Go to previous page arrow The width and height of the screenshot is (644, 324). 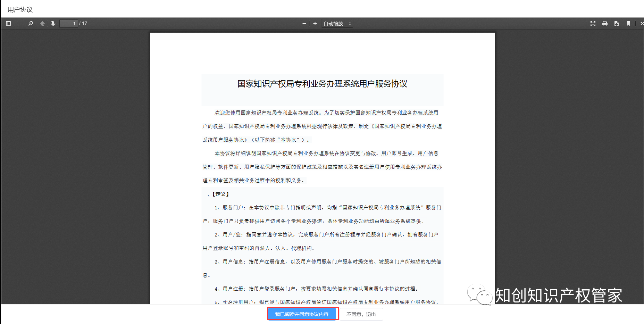tap(42, 24)
